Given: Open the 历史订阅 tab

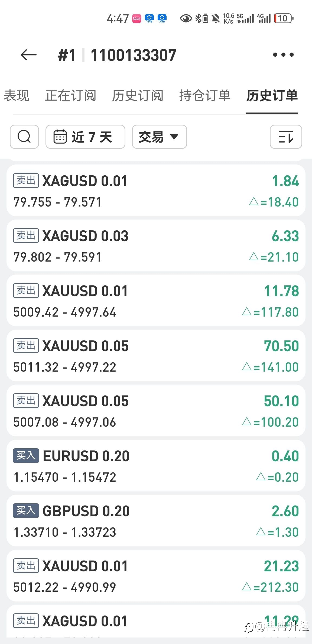Looking at the screenshot, I should [x=138, y=96].
